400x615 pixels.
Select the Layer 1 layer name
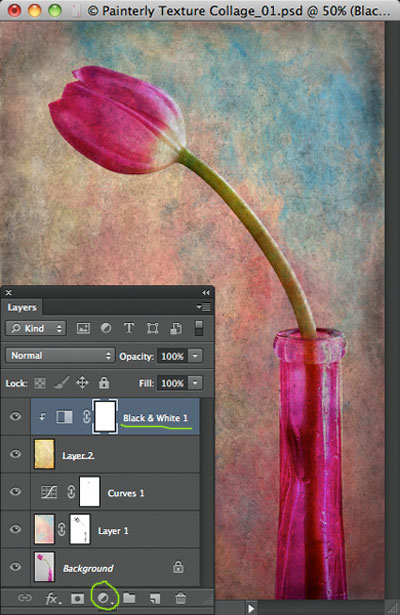pos(113,531)
